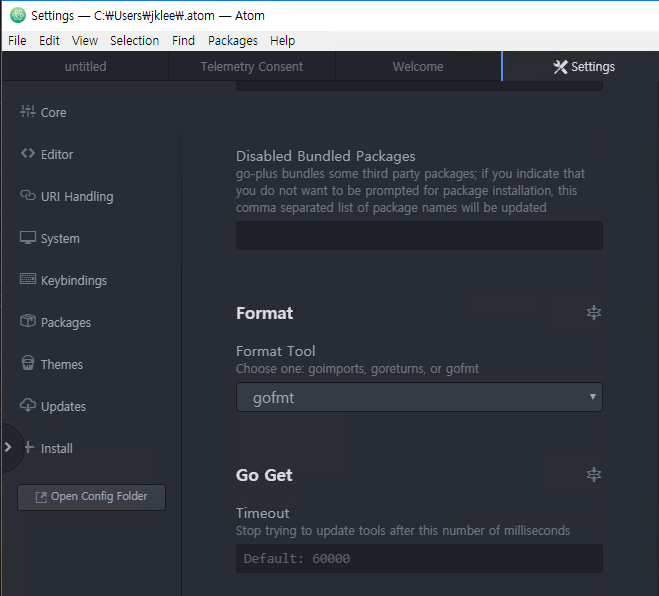659x596 pixels.
Task: Click the Editor code brackets icon
Action: point(28,154)
